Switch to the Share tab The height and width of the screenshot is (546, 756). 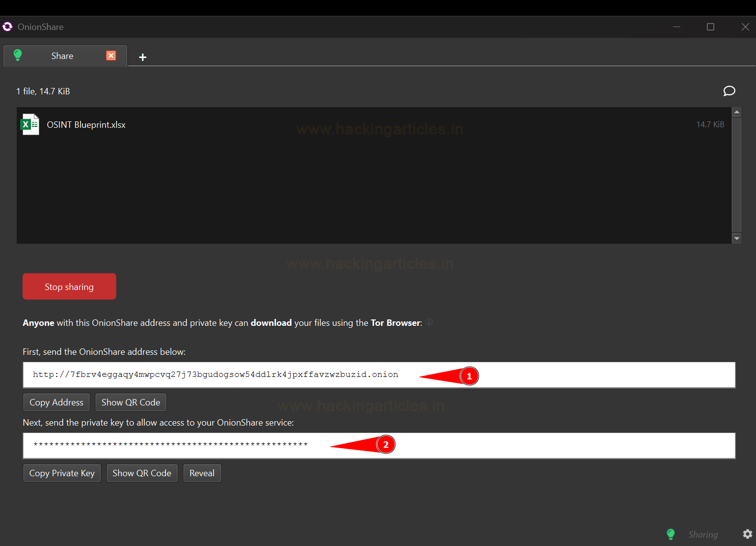65,56
